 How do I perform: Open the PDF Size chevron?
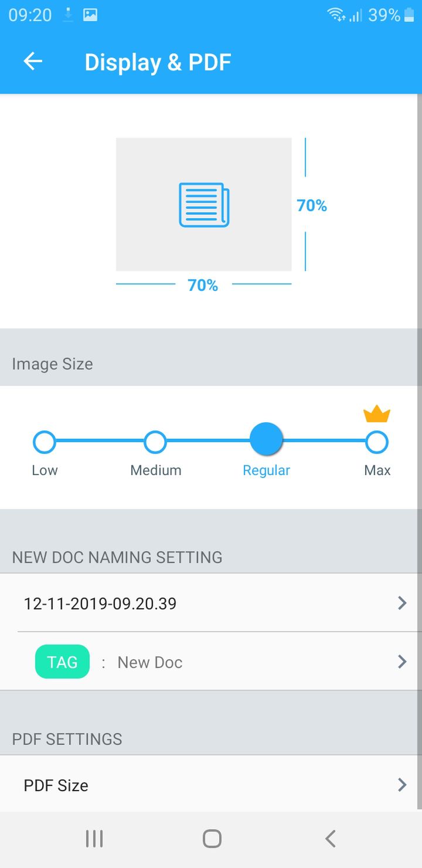(402, 785)
